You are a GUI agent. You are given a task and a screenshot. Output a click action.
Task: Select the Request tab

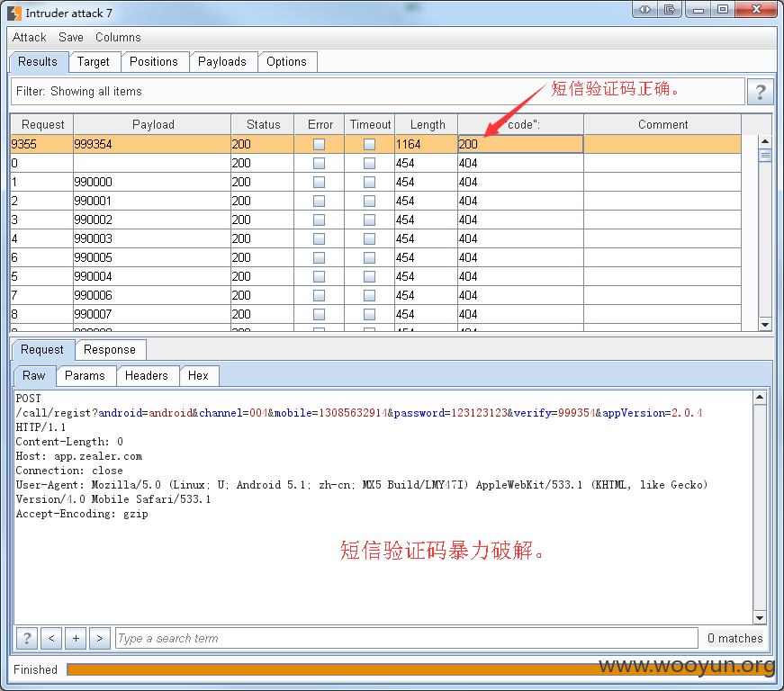click(x=42, y=350)
